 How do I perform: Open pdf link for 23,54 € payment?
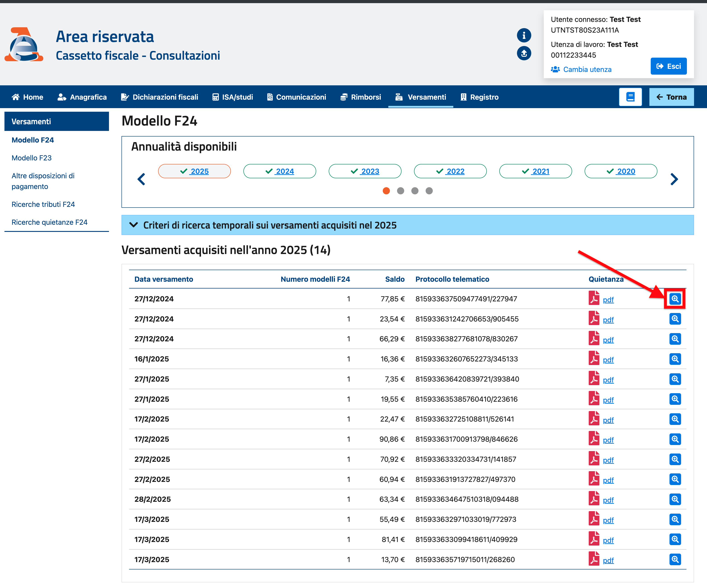pyautogui.click(x=608, y=320)
